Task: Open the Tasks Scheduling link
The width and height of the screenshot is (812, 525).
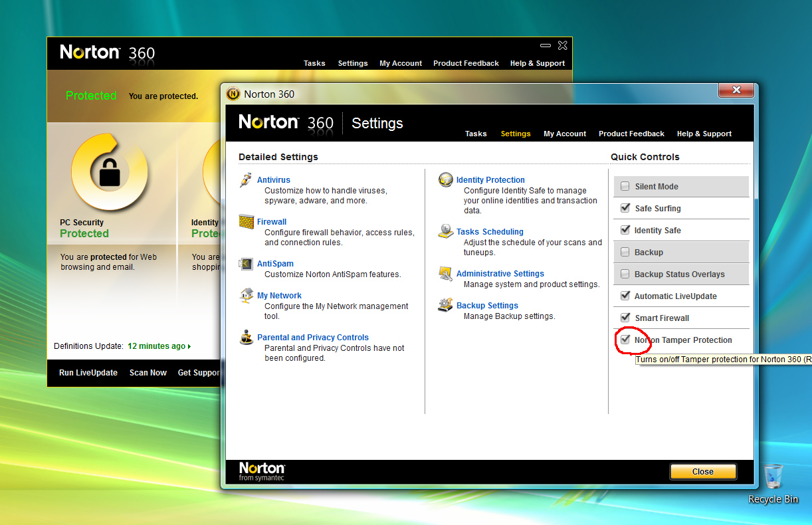Action: (490, 232)
